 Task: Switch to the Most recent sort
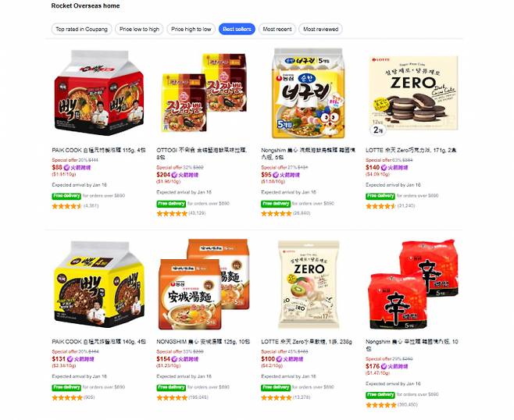pos(277,29)
